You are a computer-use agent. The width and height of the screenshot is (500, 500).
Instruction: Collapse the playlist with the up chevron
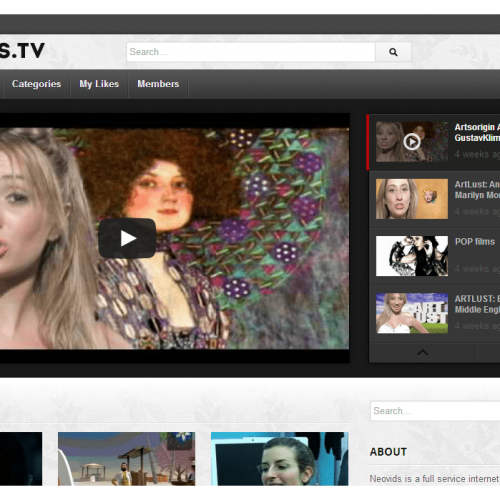[423, 352]
